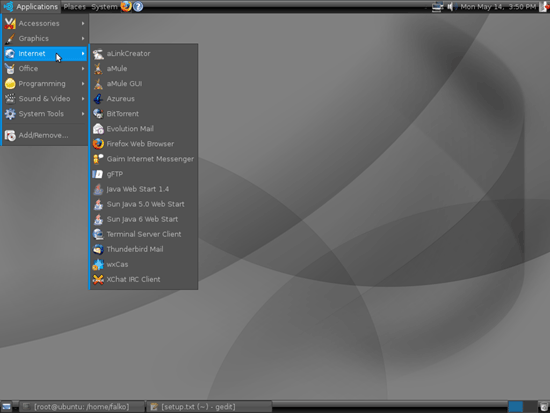
Task: Click the volume speaker icon in the tray
Action: click(x=451, y=6)
